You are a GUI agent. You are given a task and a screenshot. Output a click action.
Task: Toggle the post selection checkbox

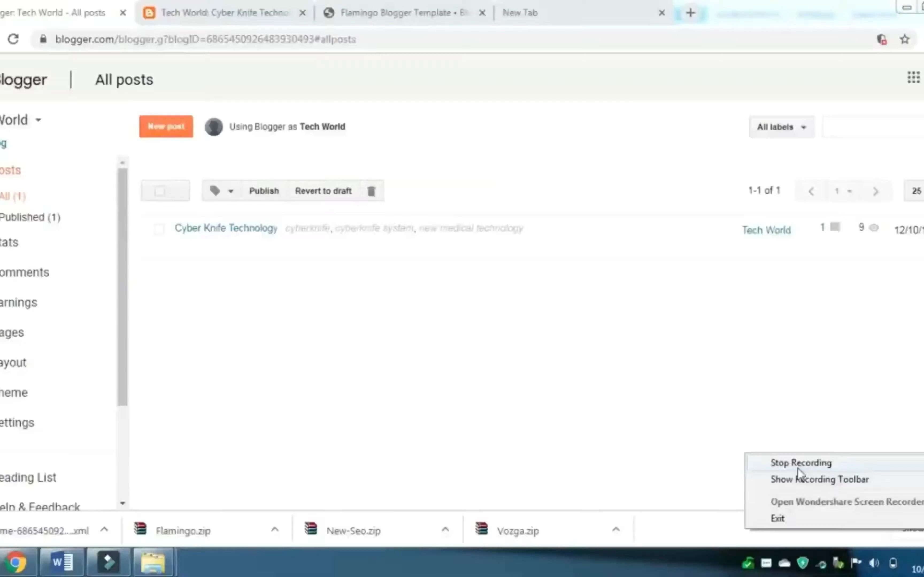click(160, 228)
